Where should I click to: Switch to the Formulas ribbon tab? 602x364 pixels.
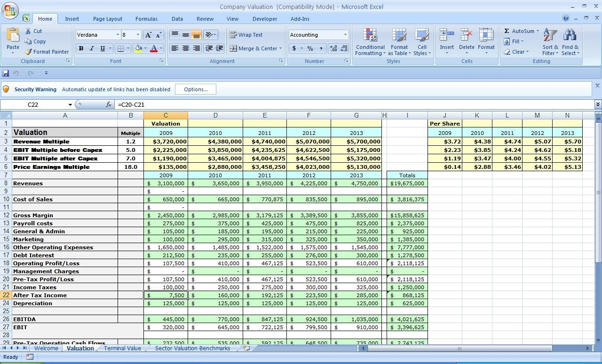(x=146, y=19)
